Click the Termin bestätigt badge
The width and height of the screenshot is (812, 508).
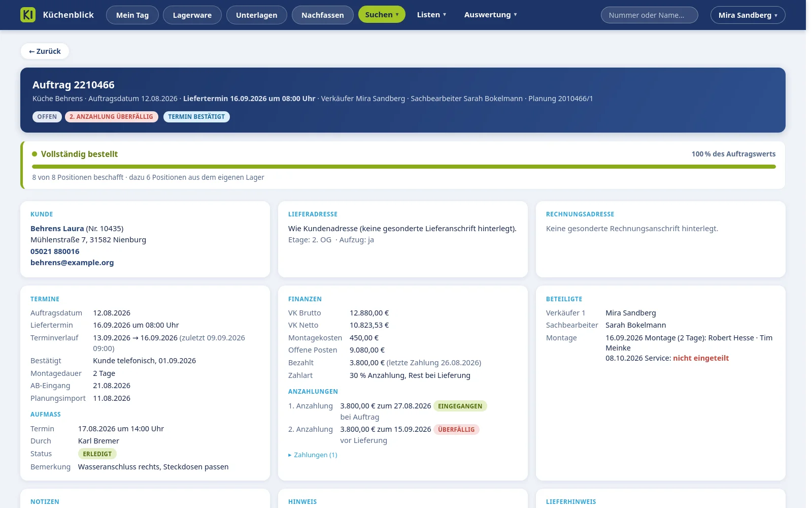click(x=196, y=117)
